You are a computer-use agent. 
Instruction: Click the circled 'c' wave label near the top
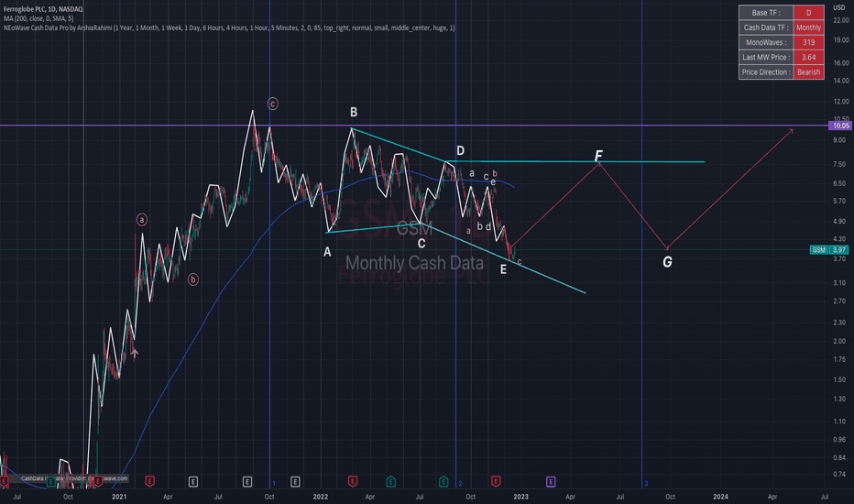click(272, 104)
